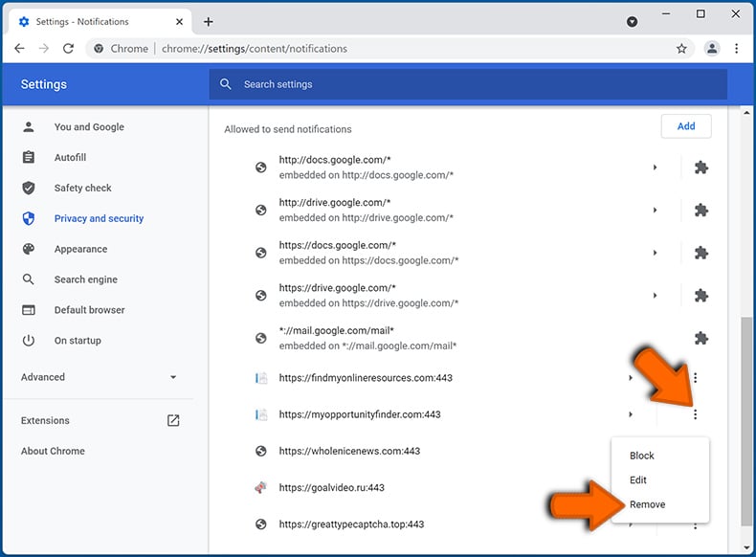Expand details for http://drive.google.com/* entry
This screenshot has width=756, height=557.
[655, 210]
